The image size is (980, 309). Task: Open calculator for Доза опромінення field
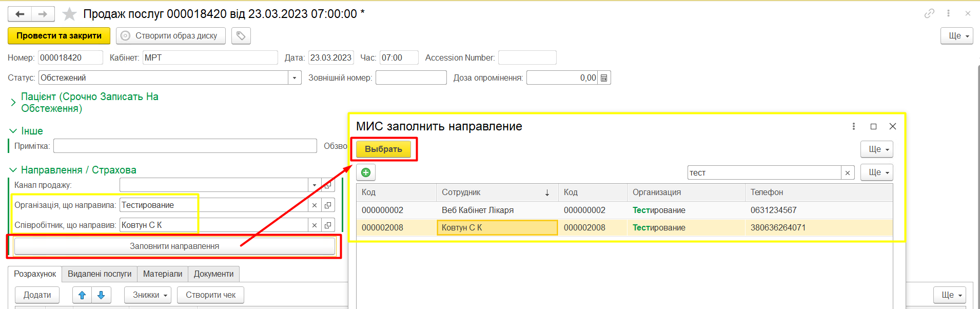click(604, 78)
